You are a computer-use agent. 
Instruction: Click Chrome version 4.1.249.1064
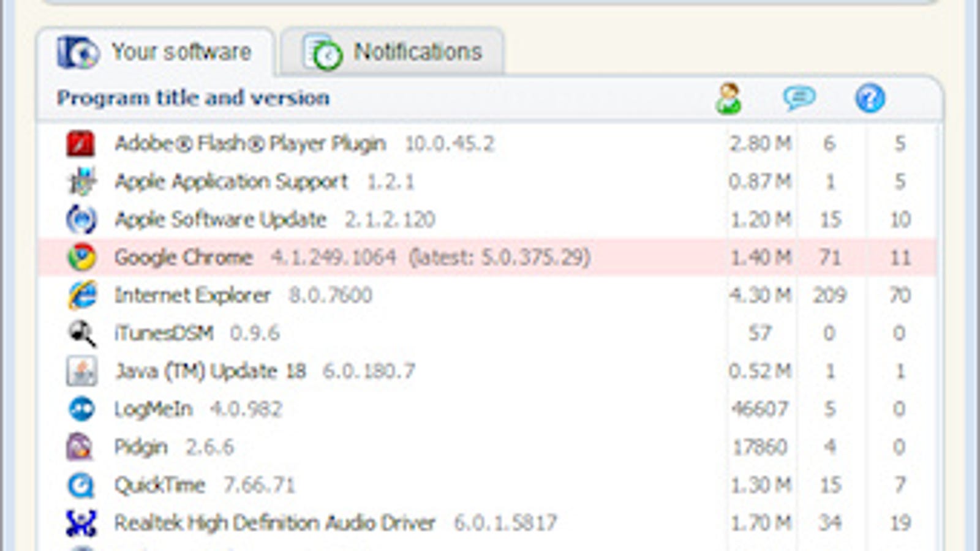click(333, 257)
